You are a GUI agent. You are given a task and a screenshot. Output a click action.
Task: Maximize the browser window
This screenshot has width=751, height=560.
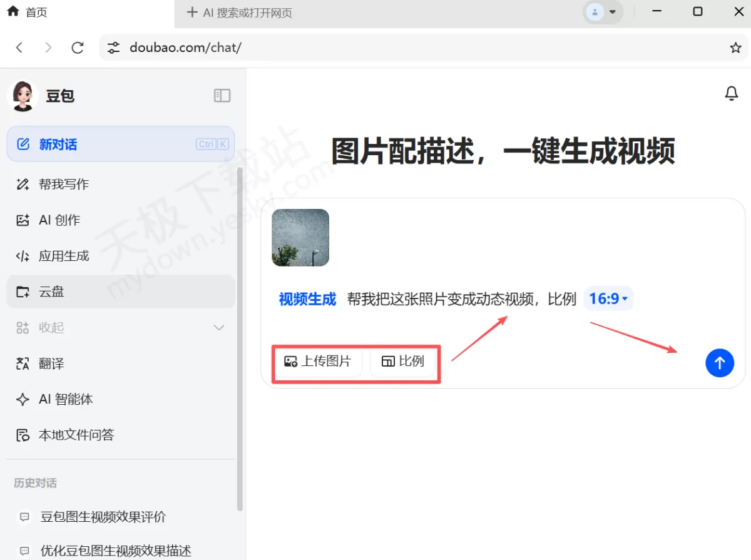coord(698,12)
